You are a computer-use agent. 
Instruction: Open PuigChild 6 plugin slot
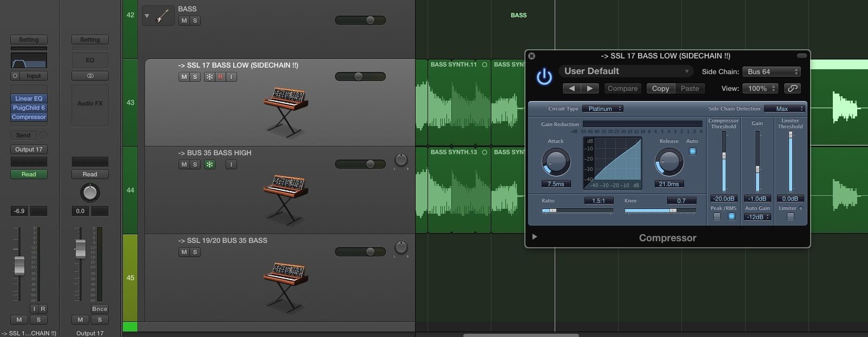point(29,108)
